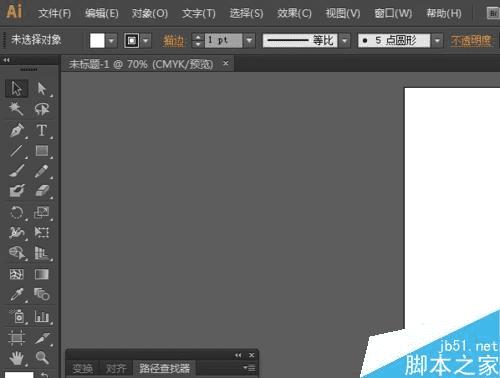This screenshot has width=500, height=378.
Task: Select the Paintbrush tool
Action: (17, 171)
